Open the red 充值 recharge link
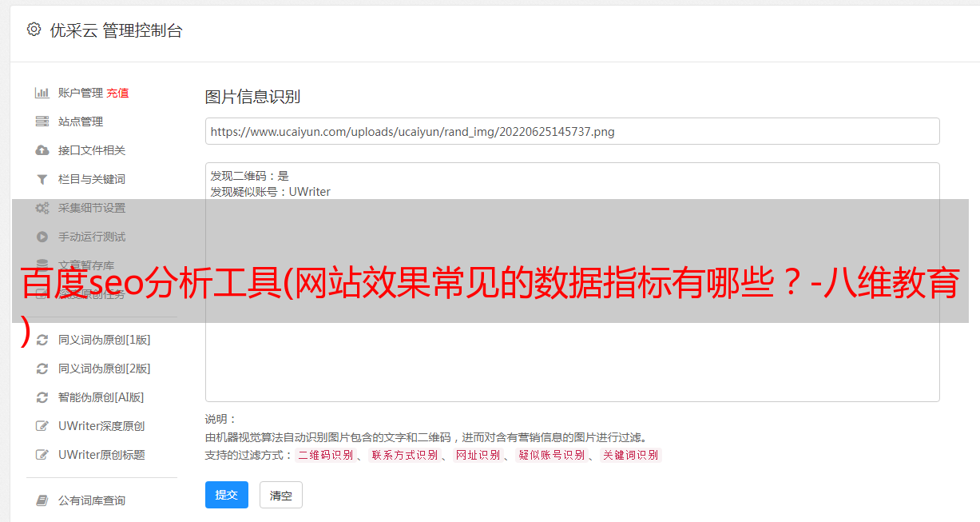Viewport: 980px width, 522px height. click(x=117, y=93)
